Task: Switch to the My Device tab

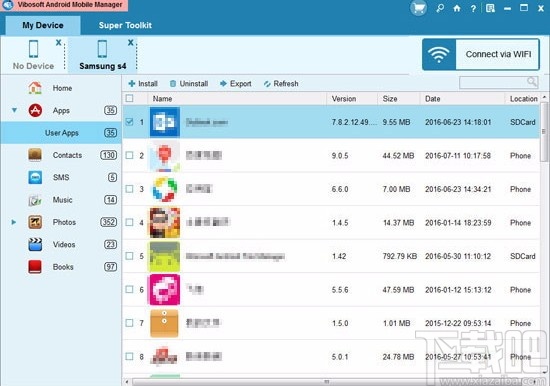Action: pyautogui.click(x=43, y=25)
